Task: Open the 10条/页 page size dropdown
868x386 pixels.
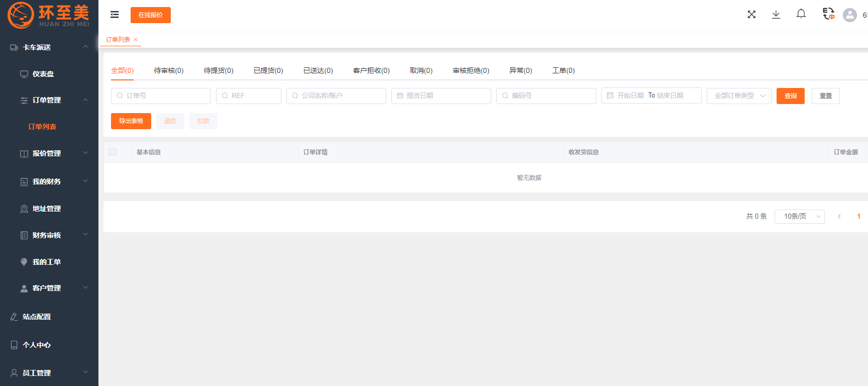Action: [799, 216]
